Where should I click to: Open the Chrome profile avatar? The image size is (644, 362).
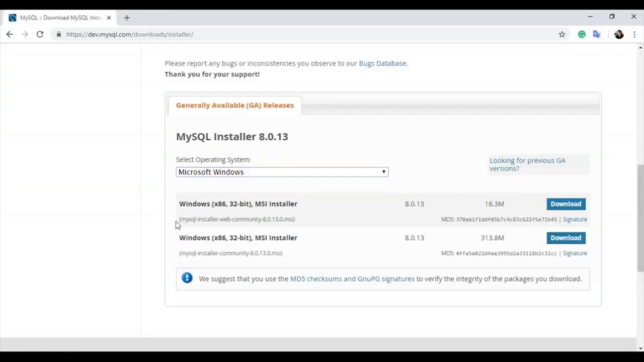(619, 34)
